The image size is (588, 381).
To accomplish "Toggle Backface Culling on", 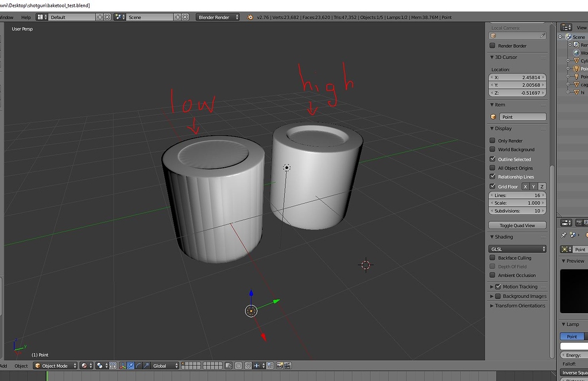I will click(492, 257).
